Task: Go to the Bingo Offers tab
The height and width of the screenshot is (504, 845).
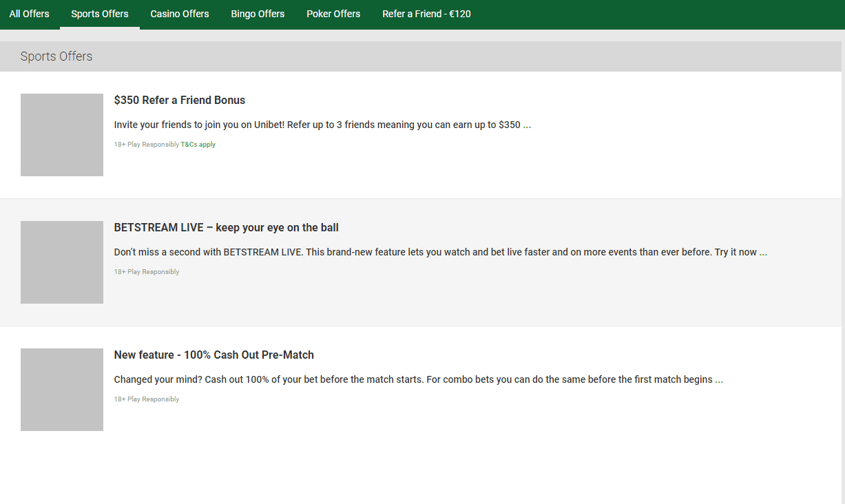Action: 258,14
